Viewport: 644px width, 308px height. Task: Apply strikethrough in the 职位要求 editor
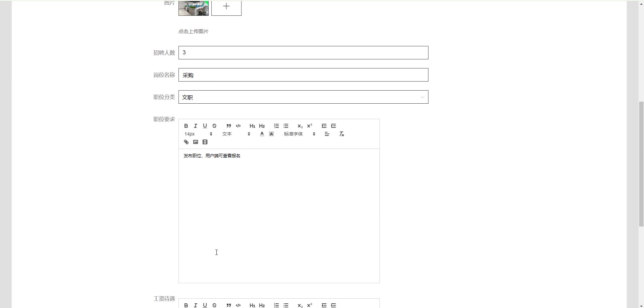214,126
